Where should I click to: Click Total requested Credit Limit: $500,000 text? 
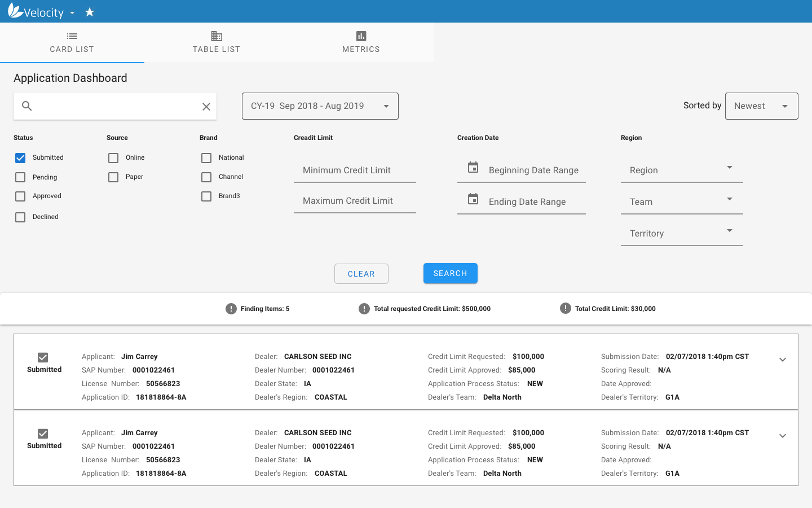pos(432,309)
